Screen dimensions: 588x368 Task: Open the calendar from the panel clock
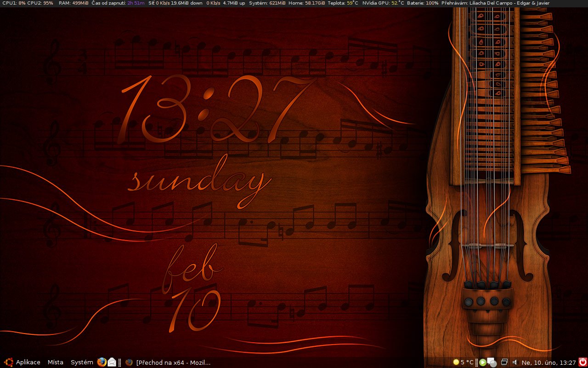[x=548, y=362]
